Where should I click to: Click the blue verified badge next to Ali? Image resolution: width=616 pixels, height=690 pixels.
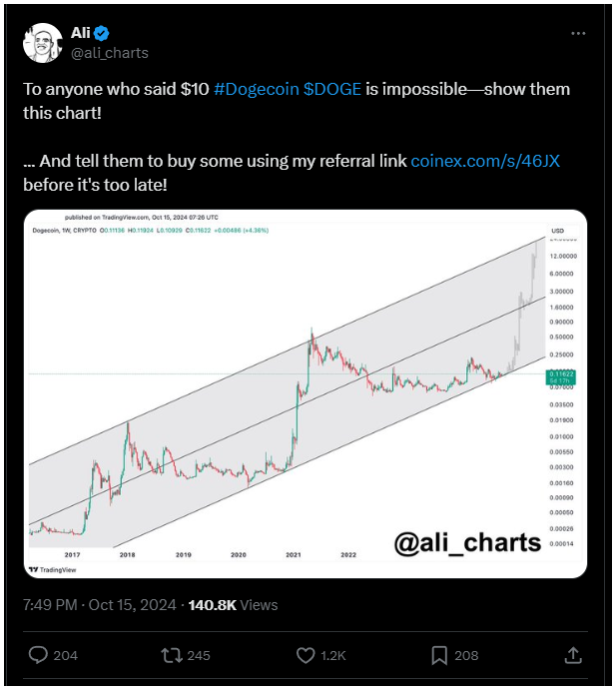102,33
